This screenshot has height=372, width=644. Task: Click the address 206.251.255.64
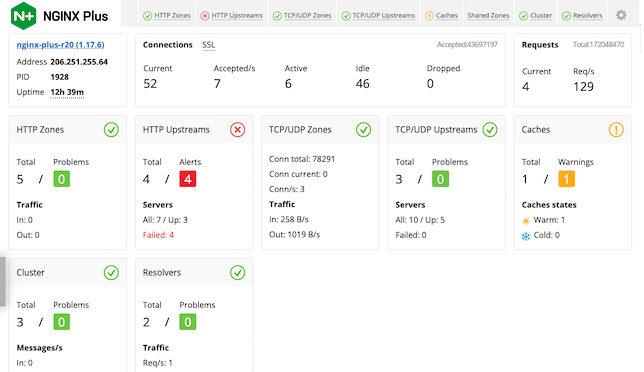click(79, 62)
